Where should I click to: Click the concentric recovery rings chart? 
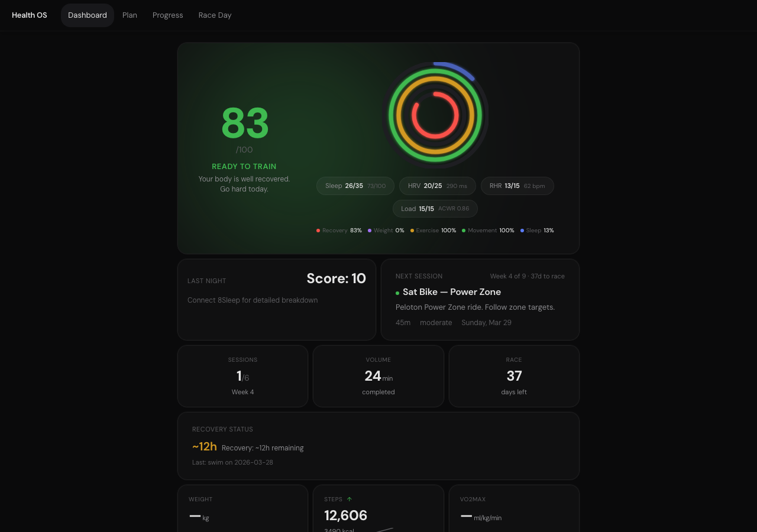click(x=435, y=114)
